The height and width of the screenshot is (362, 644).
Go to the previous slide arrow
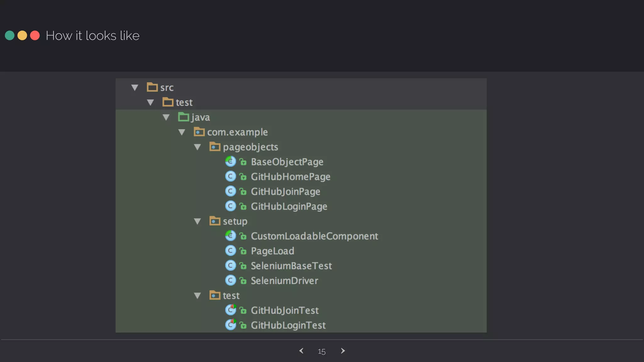coord(301,351)
